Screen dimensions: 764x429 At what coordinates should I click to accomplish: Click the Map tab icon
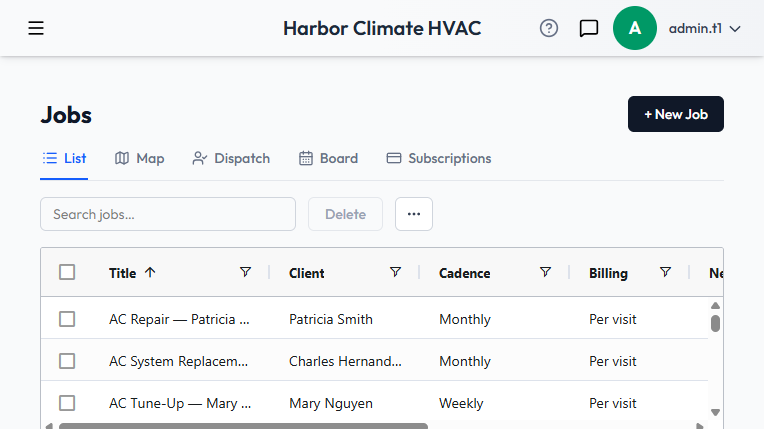[122, 158]
